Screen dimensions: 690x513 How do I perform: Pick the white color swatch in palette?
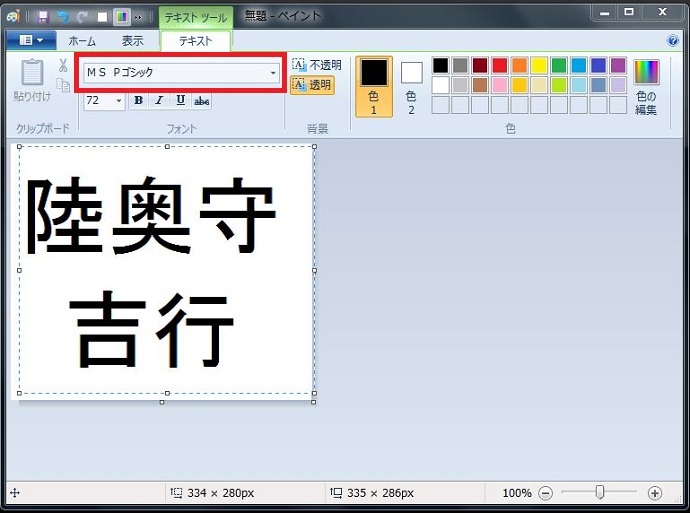(440, 85)
